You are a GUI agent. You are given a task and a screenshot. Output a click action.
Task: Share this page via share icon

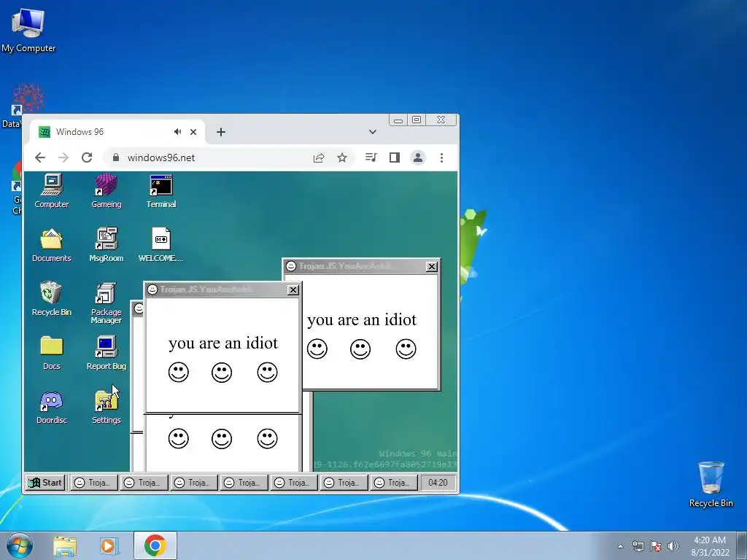tap(319, 157)
